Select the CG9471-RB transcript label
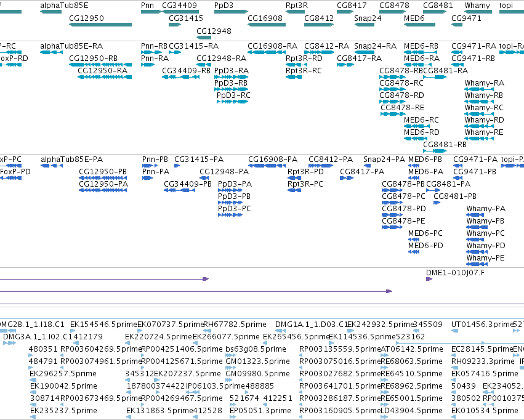 [474, 59]
